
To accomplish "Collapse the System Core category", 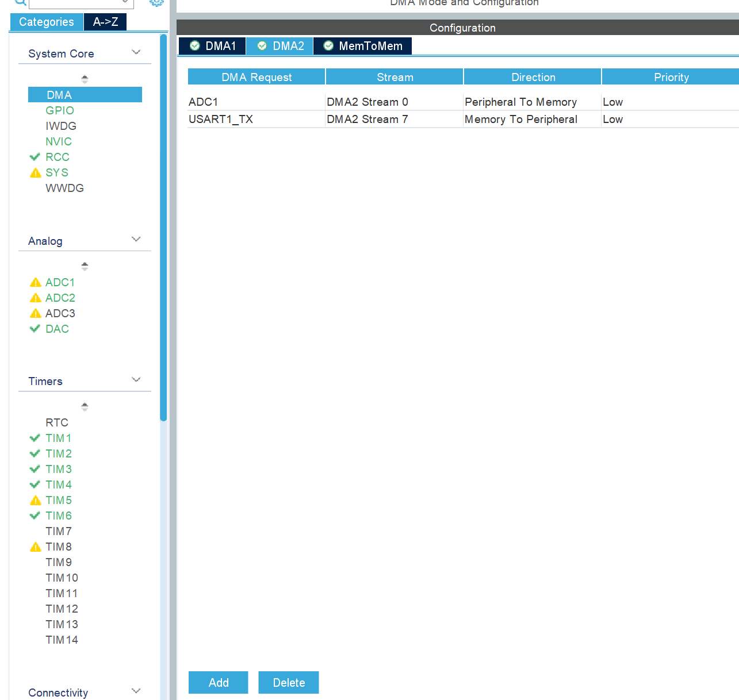I will pyautogui.click(x=136, y=52).
